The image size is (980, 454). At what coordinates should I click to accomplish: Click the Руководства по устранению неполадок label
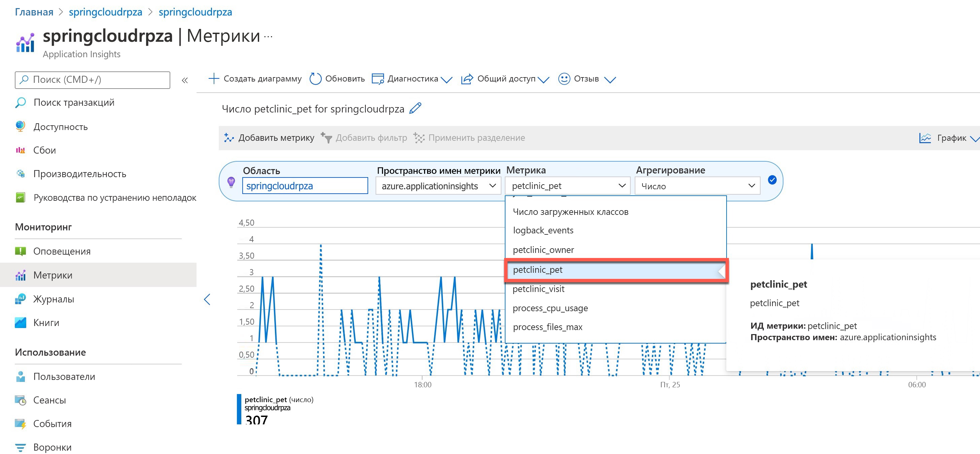[x=115, y=198]
